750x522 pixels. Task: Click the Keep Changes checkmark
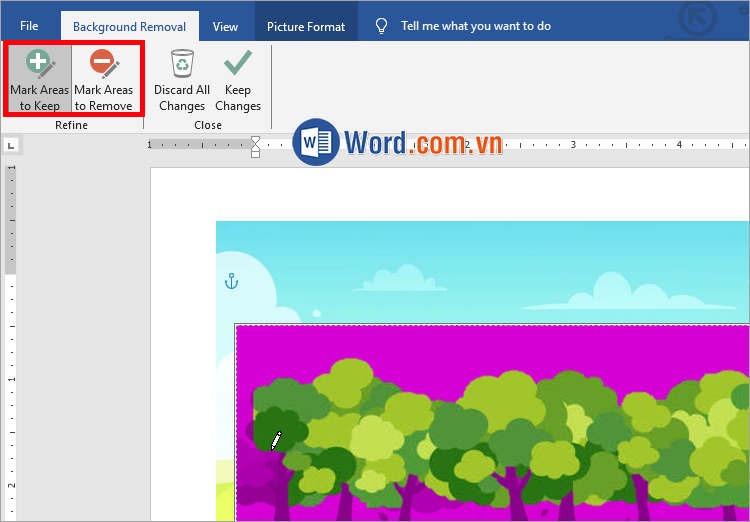[238, 64]
